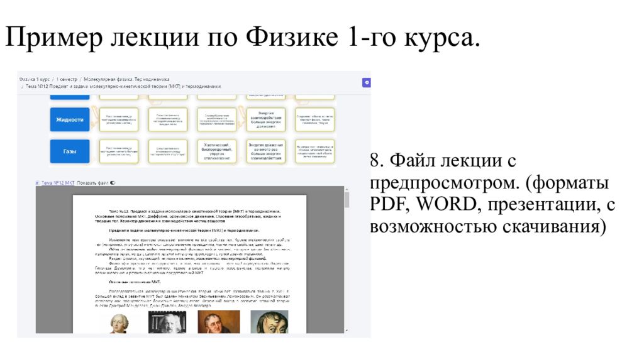This screenshot has height=362, width=644.
Task: Click the third portrait with red background
Action: click(218, 321)
